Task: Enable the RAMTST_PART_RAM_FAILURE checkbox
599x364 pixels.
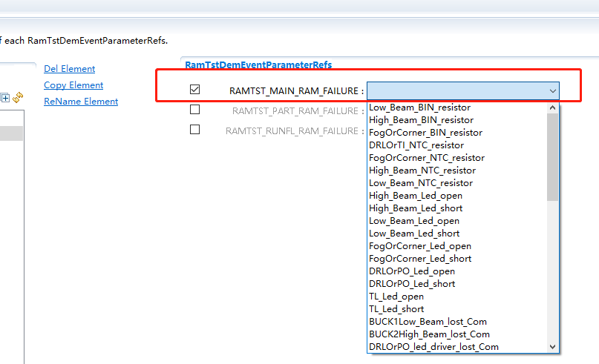Action: 195,110
